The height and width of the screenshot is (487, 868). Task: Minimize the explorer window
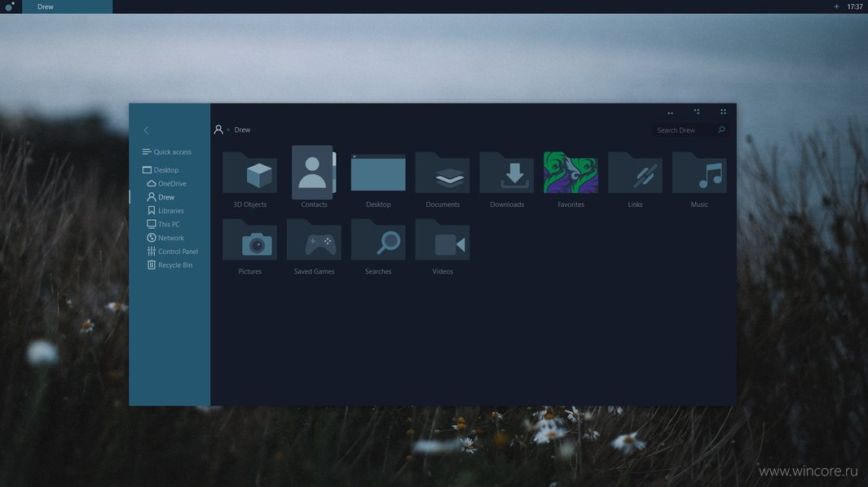(x=671, y=113)
